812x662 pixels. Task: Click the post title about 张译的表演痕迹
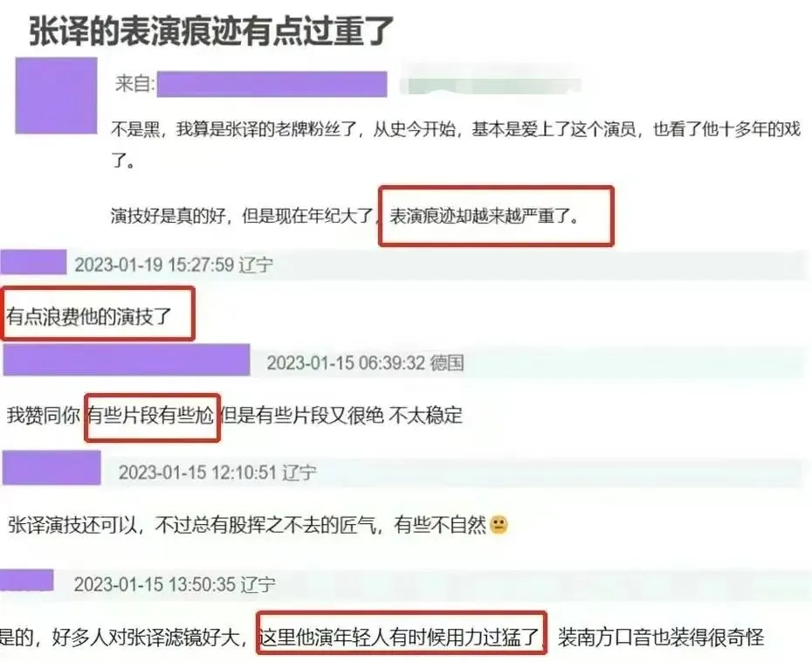click(x=210, y=31)
